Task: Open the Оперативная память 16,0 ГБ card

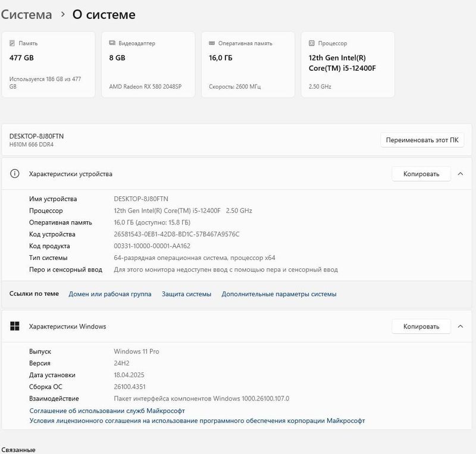Action: tap(248, 64)
